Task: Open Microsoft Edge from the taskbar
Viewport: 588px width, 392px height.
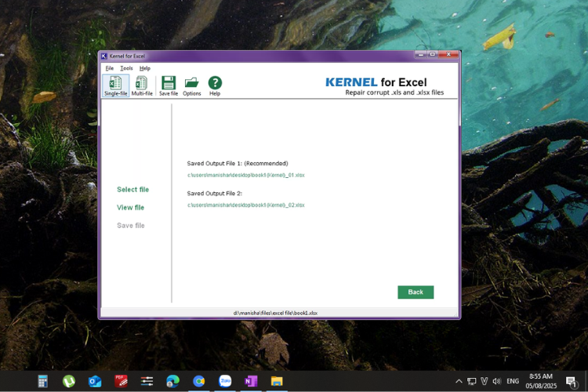Action: (173, 382)
